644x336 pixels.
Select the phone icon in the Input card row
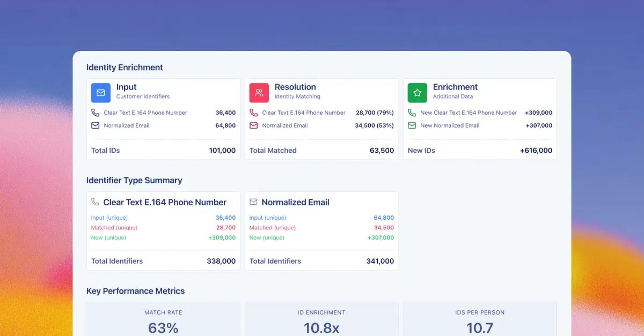click(96, 113)
